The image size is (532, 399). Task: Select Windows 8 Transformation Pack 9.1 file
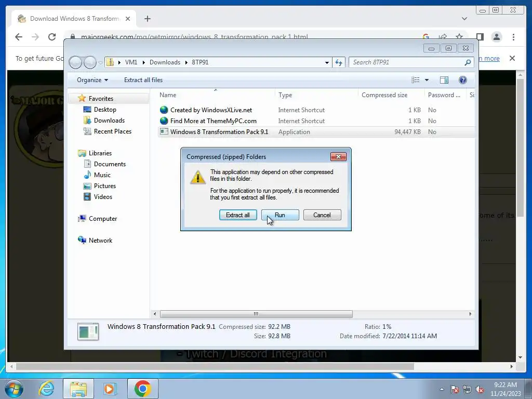pos(219,131)
